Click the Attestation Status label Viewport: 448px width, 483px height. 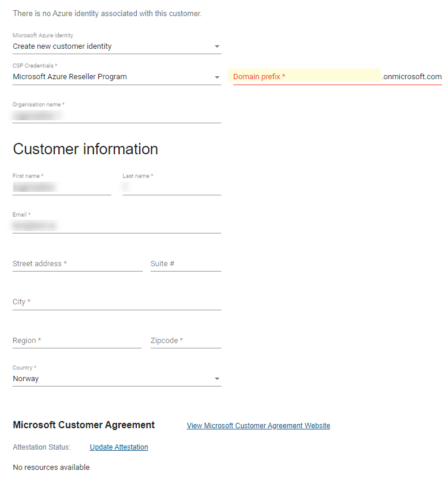pyautogui.click(x=42, y=447)
